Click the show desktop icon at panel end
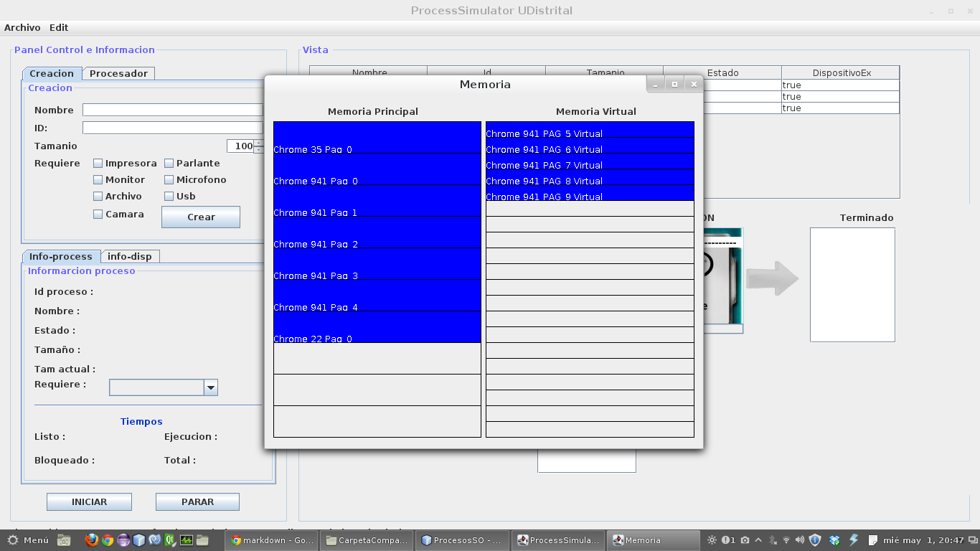980x551 pixels. pos(973,540)
